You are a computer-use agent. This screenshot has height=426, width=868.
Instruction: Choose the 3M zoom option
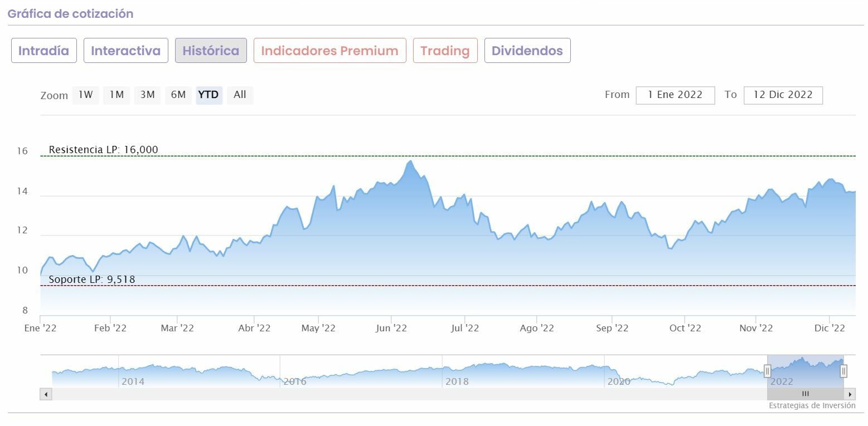pyautogui.click(x=147, y=95)
